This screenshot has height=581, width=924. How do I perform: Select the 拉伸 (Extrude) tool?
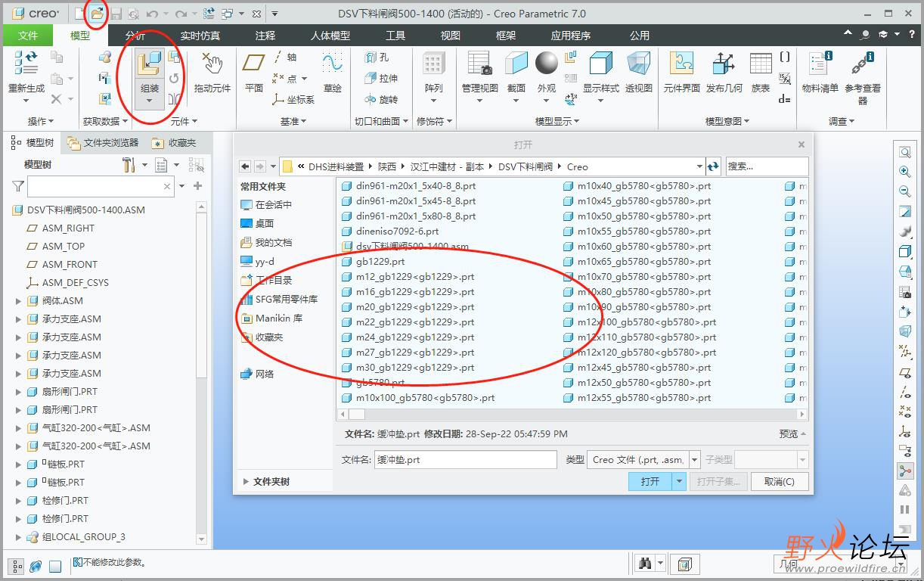tap(381, 78)
